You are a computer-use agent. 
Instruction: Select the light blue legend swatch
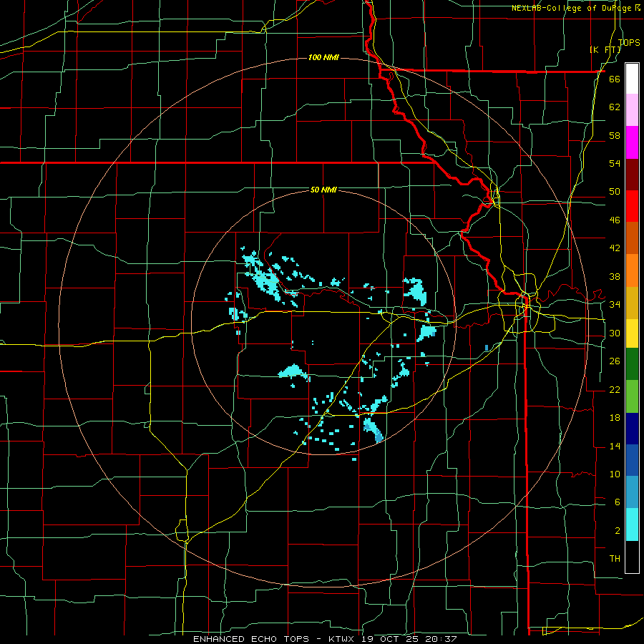632,492
